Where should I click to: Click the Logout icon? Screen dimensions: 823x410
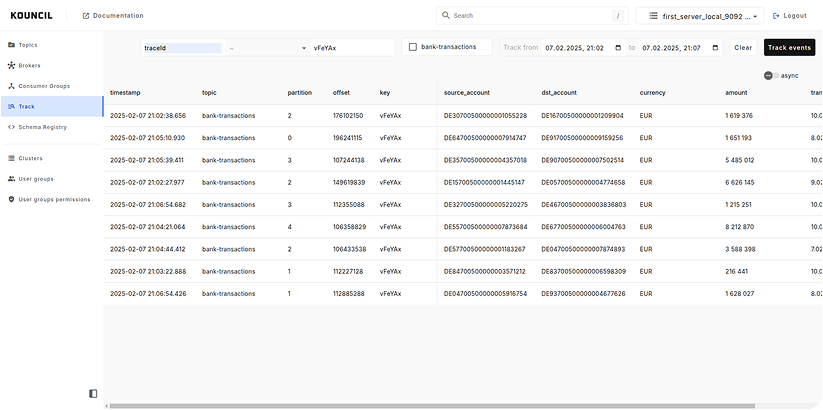tap(776, 16)
